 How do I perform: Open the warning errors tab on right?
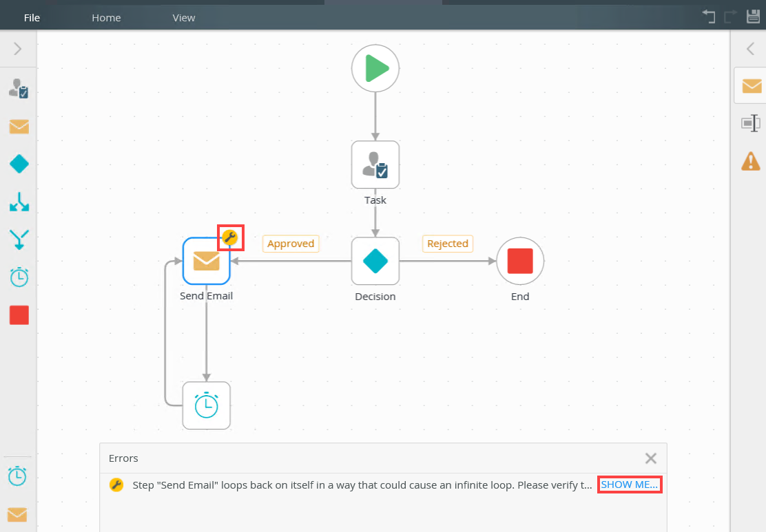point(751,161)
